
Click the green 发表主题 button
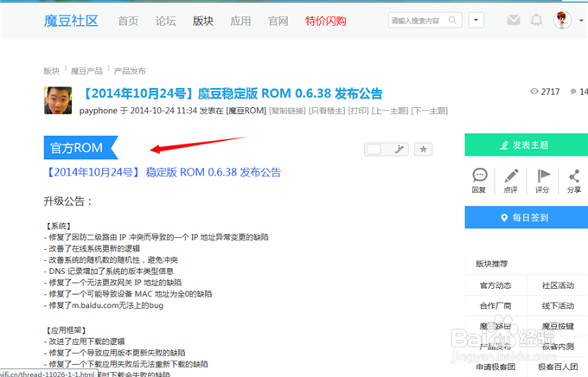(527, 144)
